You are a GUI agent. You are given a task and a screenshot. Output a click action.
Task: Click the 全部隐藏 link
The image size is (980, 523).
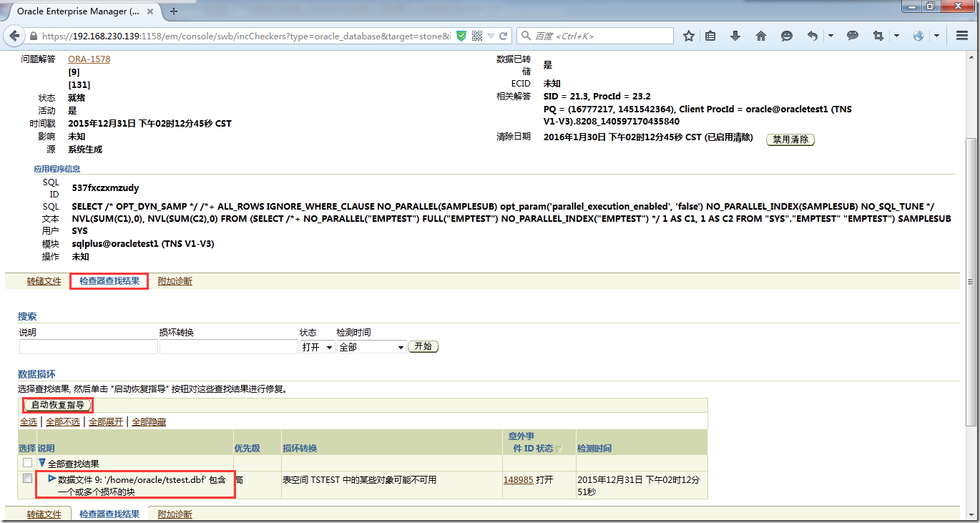149,422
